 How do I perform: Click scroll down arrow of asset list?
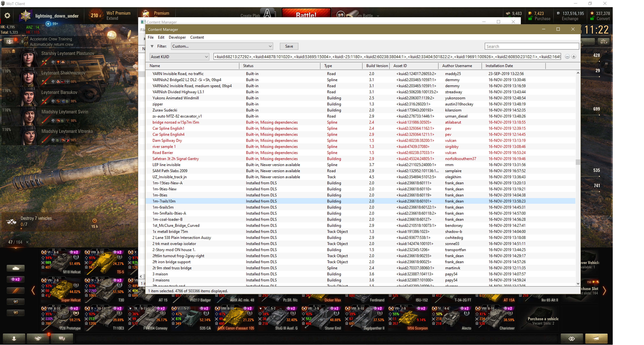pos(578,284)
